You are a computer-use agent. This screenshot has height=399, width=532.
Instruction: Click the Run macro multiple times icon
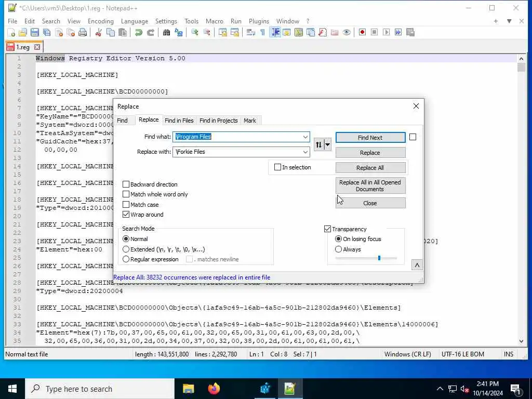tap(398, 32)
